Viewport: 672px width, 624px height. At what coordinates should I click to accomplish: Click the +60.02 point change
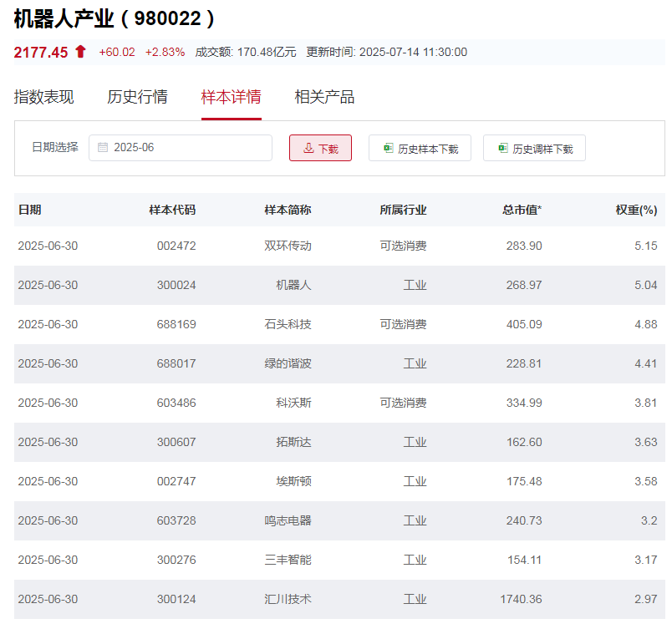pos(116,53)
